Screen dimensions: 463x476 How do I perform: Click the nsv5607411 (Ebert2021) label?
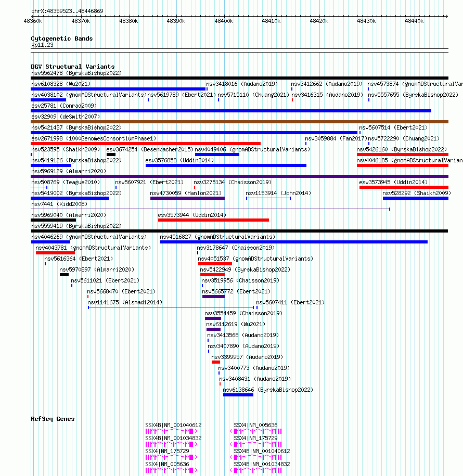point(290,303)
